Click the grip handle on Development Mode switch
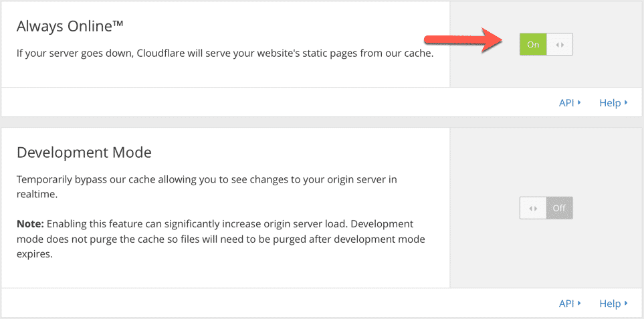Image resolution: width=644 pixels, height=319 pixels. (x=533, y=208)
